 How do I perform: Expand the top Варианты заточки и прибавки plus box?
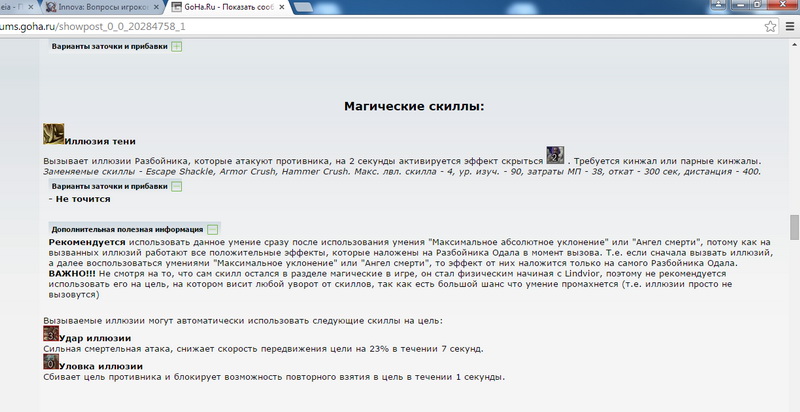177,46
